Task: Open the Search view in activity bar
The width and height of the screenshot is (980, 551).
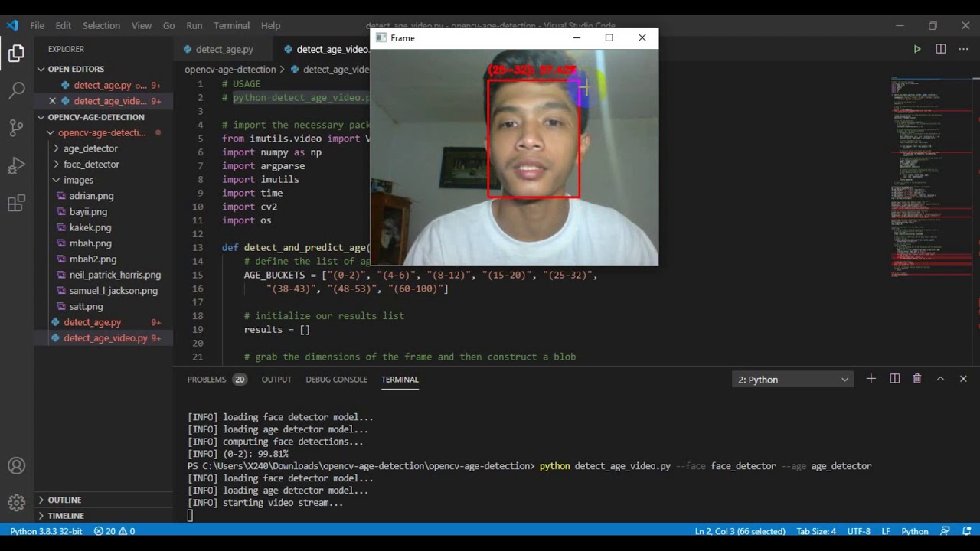Action: point(16,90)
